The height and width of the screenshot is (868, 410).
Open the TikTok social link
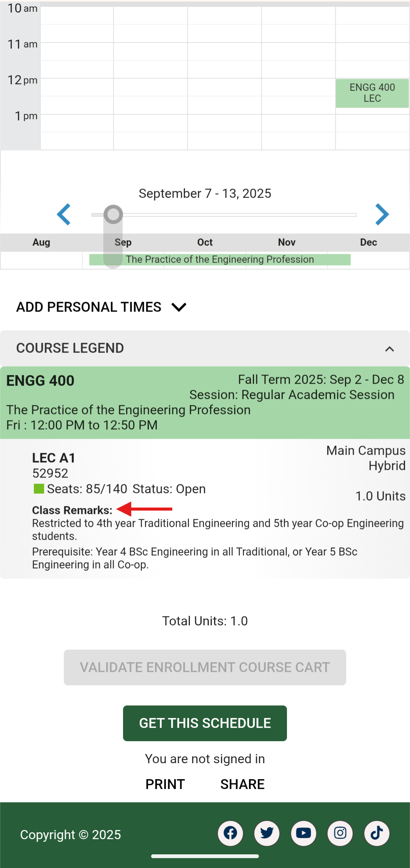click(377, 833)
